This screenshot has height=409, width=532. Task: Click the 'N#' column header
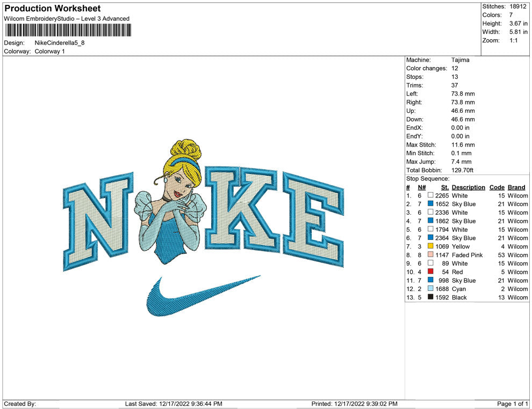click(422, 187)
